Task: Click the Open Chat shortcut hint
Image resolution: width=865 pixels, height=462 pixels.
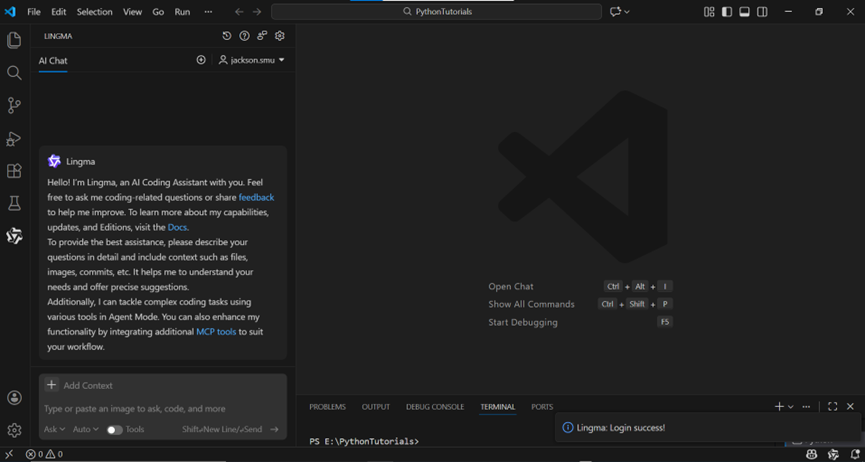Action: (511, 286)
